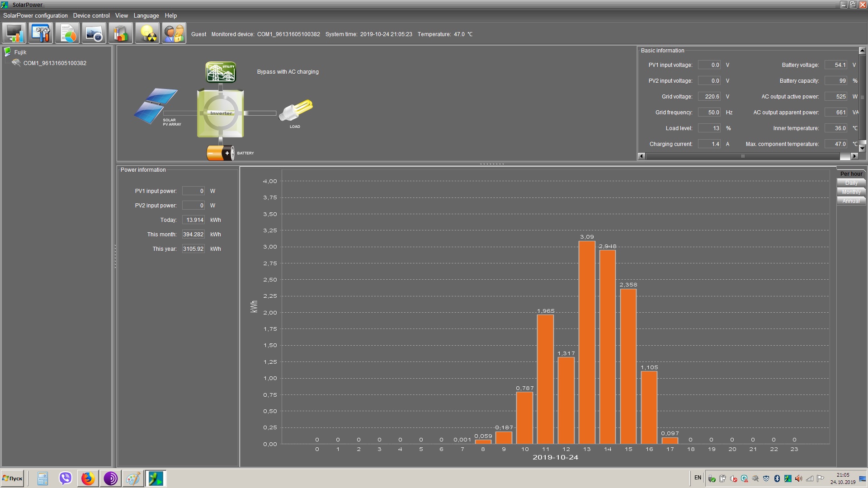Switch chart to Daily view
The height and width of the screenshot is (488, 868).
pos(851,183)
